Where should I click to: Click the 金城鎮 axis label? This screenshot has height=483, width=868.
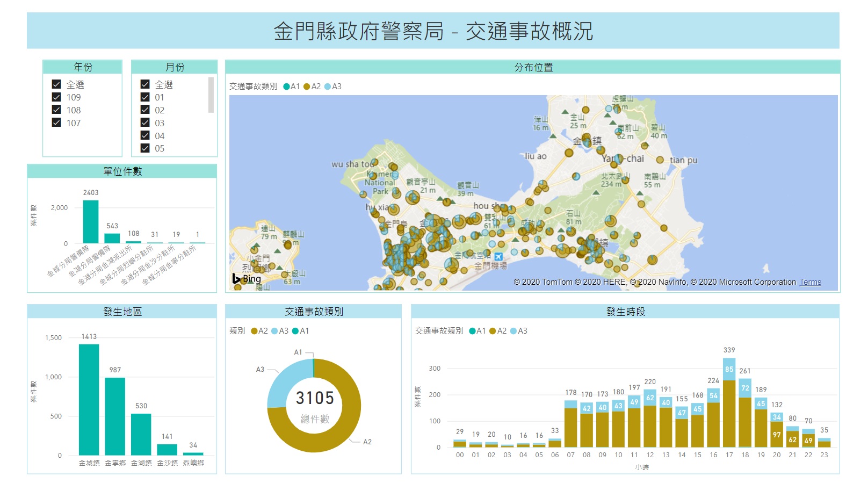click(x=89, y=463)
